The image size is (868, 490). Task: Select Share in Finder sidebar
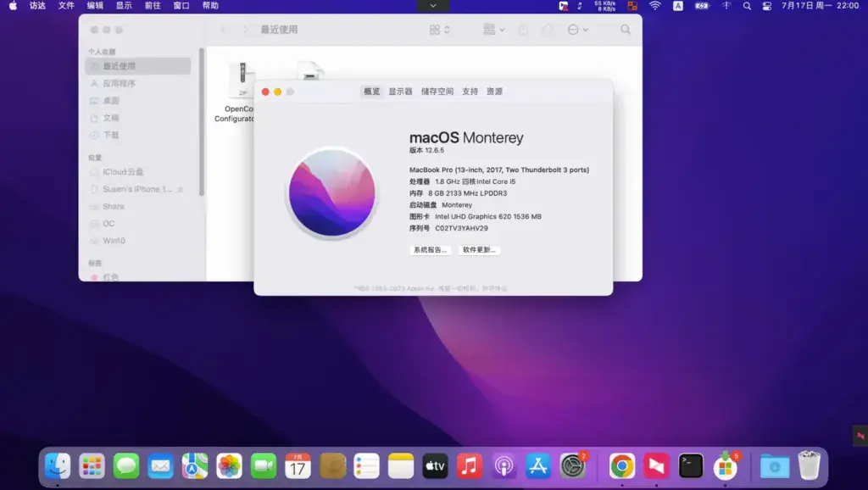tap(138, 206)
